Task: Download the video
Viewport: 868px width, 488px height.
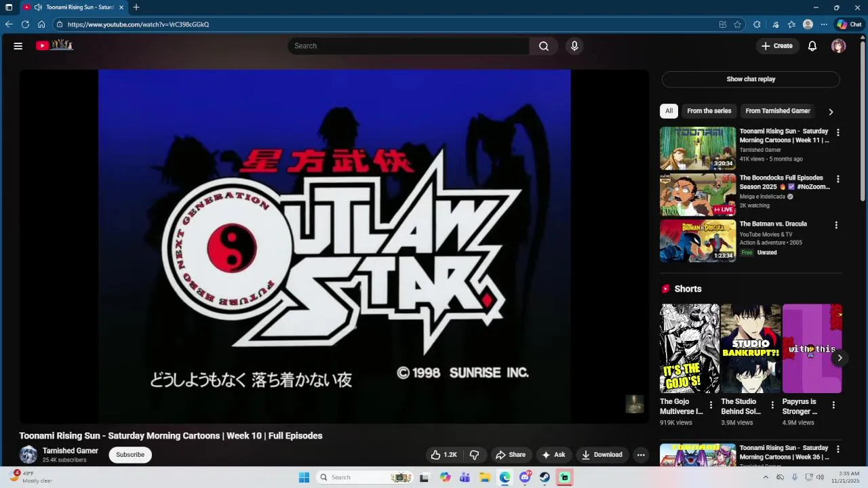Action: point(602,455)
